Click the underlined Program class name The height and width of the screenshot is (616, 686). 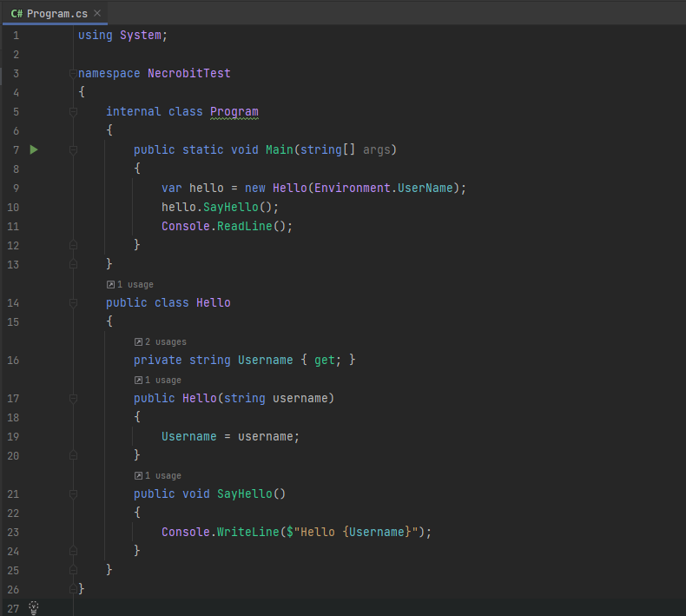[x=234, y=111]
